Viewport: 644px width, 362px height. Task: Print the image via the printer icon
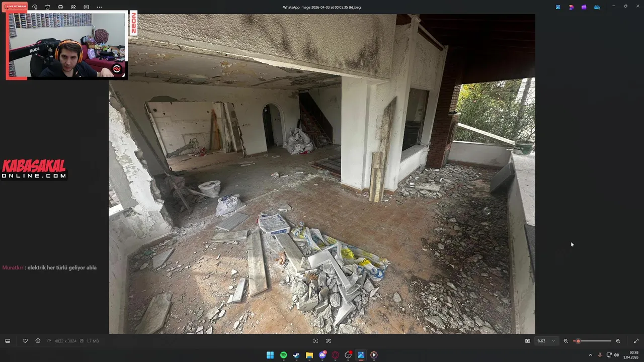click(x=60, y=7)
